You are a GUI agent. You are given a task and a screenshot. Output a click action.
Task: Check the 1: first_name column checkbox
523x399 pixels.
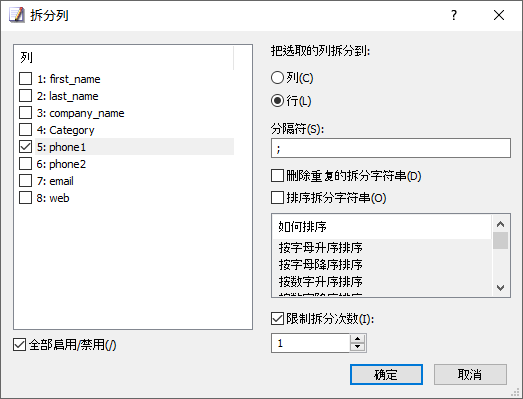[26, 79]
